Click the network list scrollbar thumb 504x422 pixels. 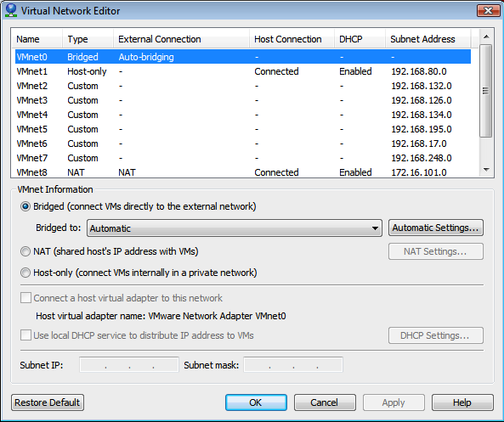click(x=486, y=91)
